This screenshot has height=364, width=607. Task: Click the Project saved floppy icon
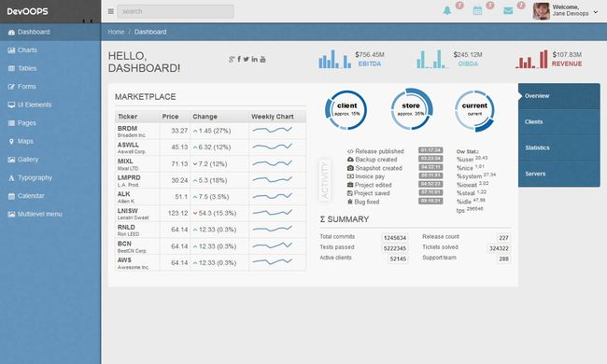[x=350, y=193]
